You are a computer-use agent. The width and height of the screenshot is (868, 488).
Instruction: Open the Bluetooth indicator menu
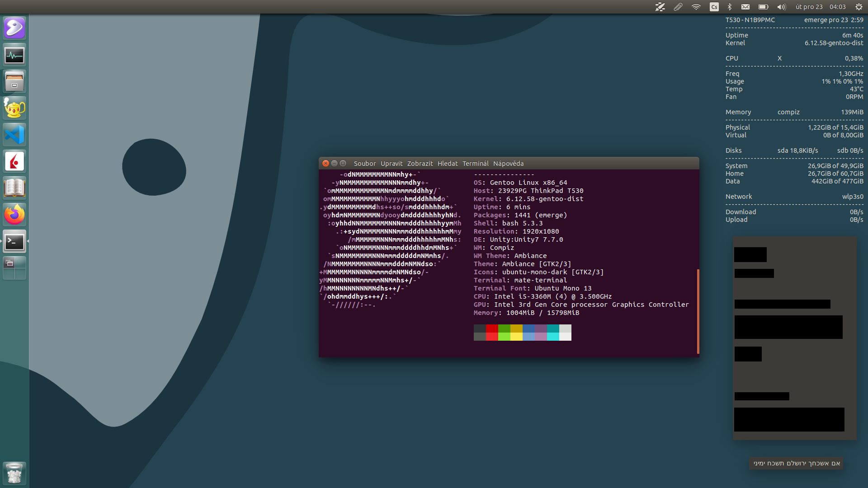(x=729, y=7)
